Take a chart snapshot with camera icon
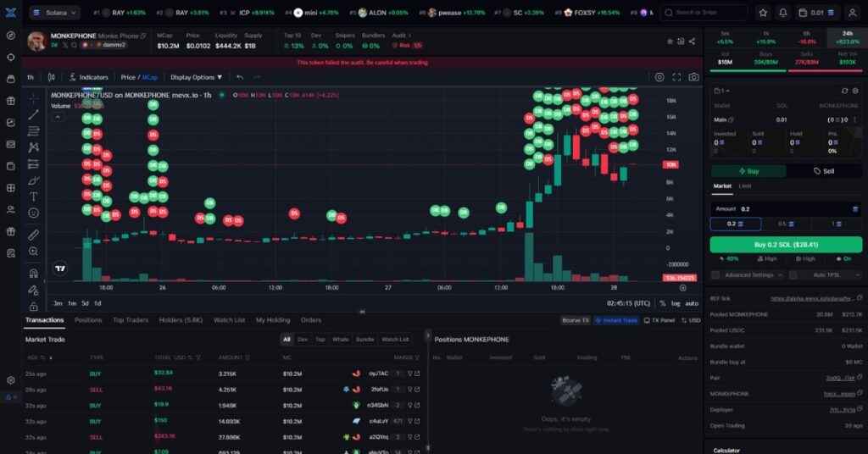Screen dimensions: 868x454 pyautogui.click(x=693, y=77)
